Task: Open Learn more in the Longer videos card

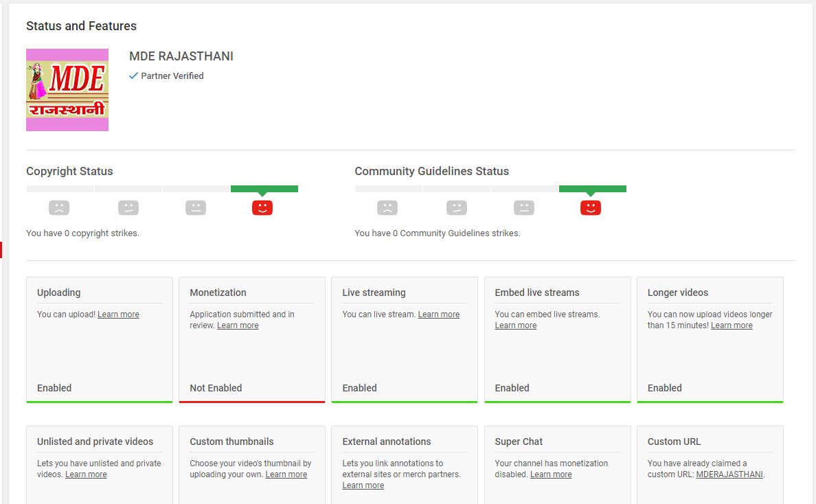Action: (732, 325)
